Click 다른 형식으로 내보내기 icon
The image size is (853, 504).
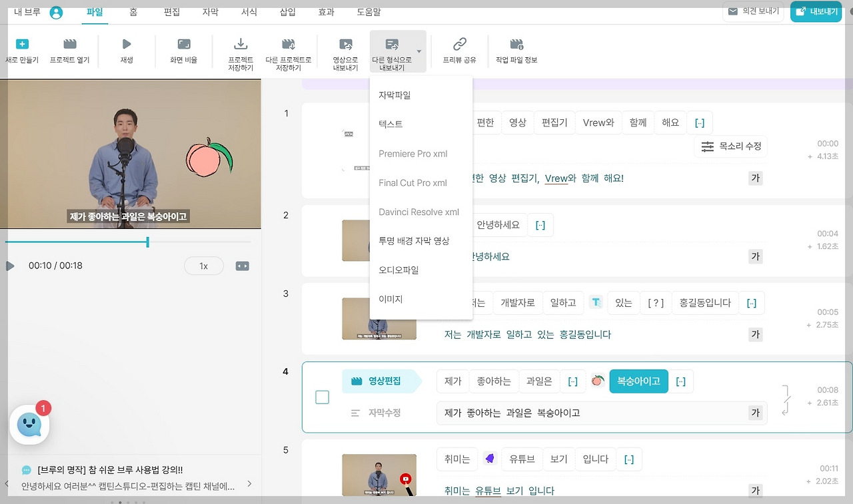pos(392,44)
